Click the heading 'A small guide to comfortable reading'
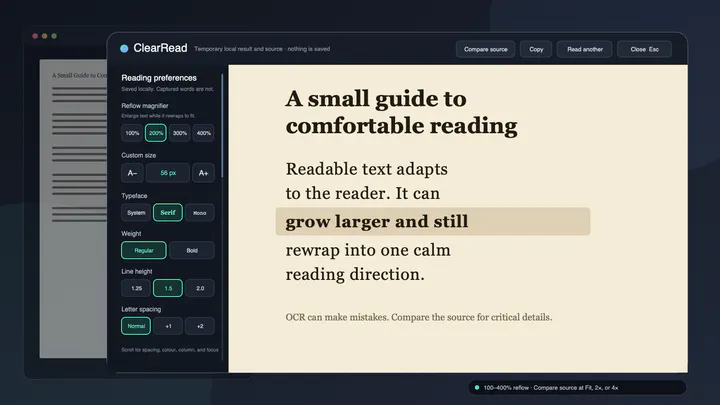Screen dimensions: 720x405 point(401,112)
